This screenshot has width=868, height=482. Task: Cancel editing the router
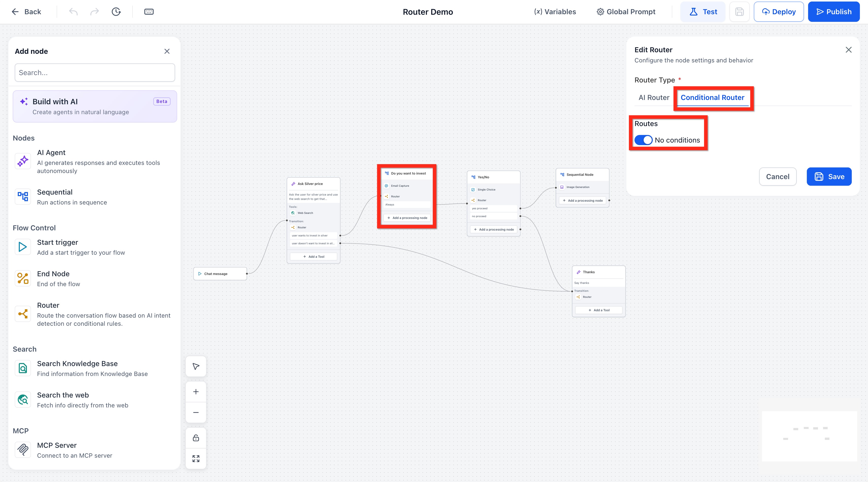pos(777,177)
